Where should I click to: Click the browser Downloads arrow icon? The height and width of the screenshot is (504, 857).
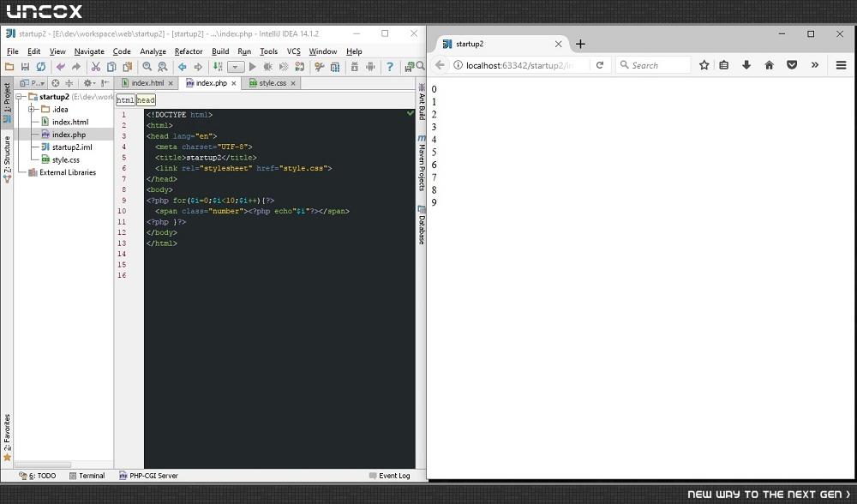click(746, 65)
